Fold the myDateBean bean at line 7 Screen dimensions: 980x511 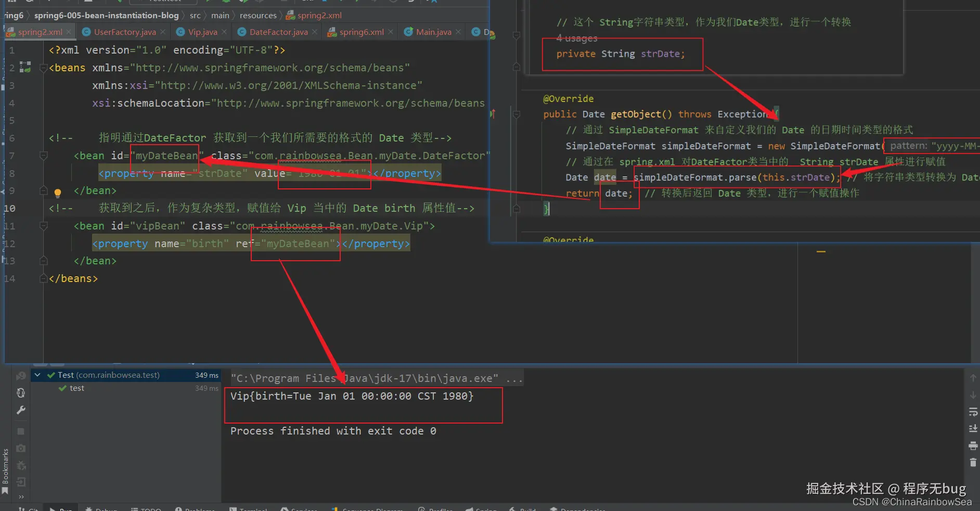pos(44,156)
